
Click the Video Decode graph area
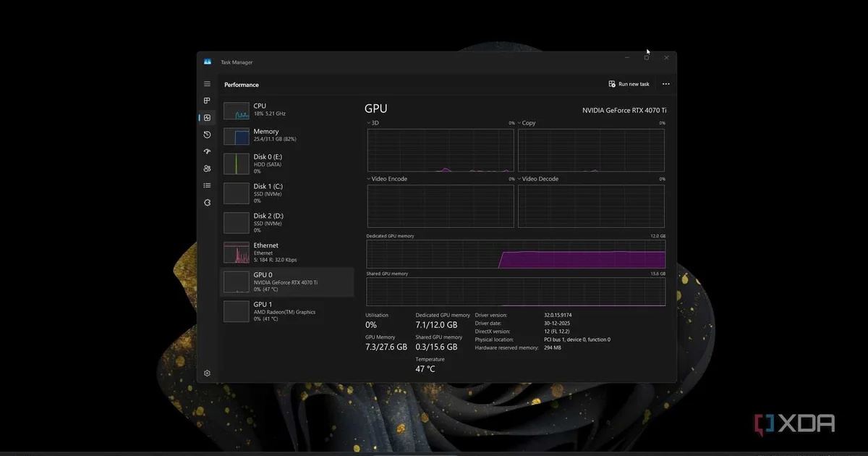point(591,206)
